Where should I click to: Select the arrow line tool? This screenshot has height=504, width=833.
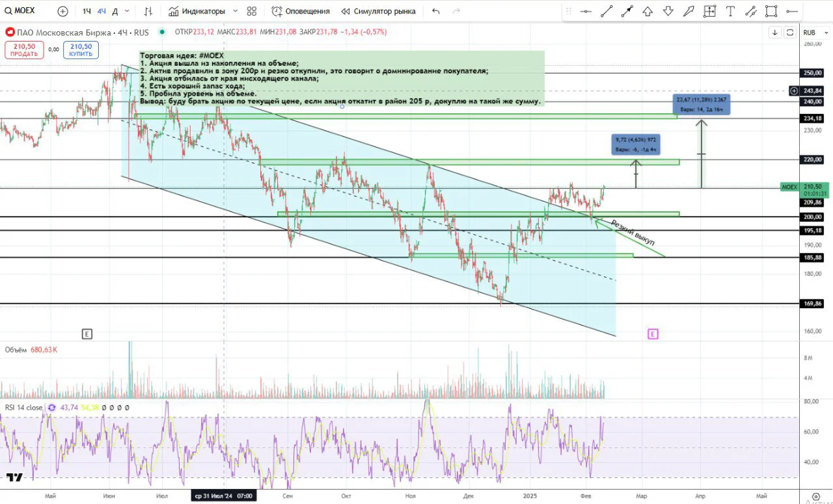coord(627,11)
